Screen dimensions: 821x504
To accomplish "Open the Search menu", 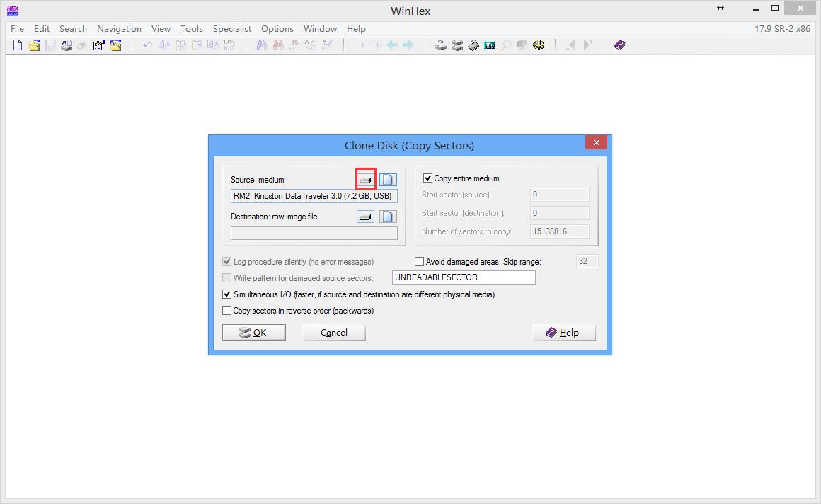I will point(73,29).
